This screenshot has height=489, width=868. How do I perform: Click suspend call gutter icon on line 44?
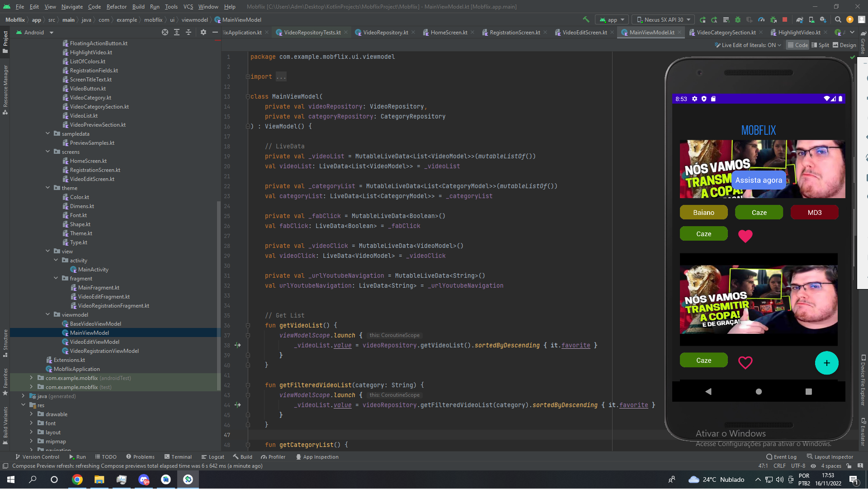click(238, 405)
